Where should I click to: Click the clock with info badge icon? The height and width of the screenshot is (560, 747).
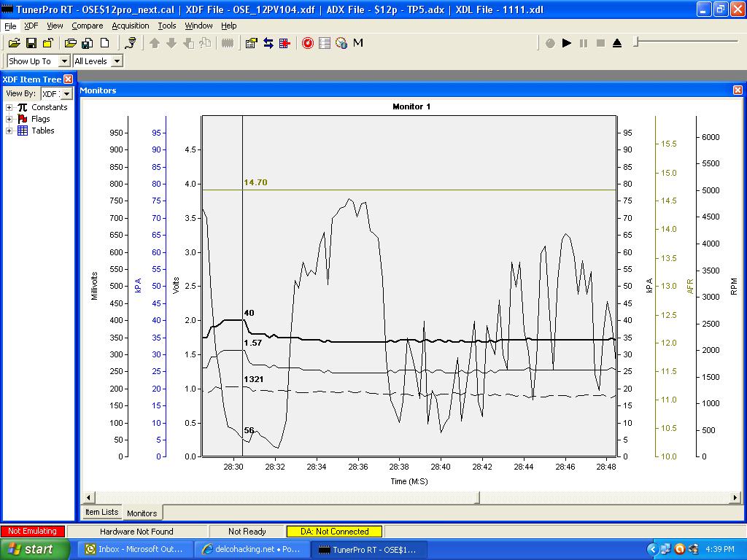[341, 43]
